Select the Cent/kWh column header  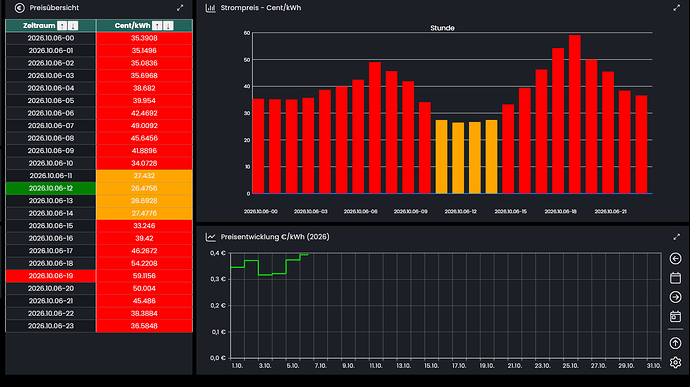144,26
